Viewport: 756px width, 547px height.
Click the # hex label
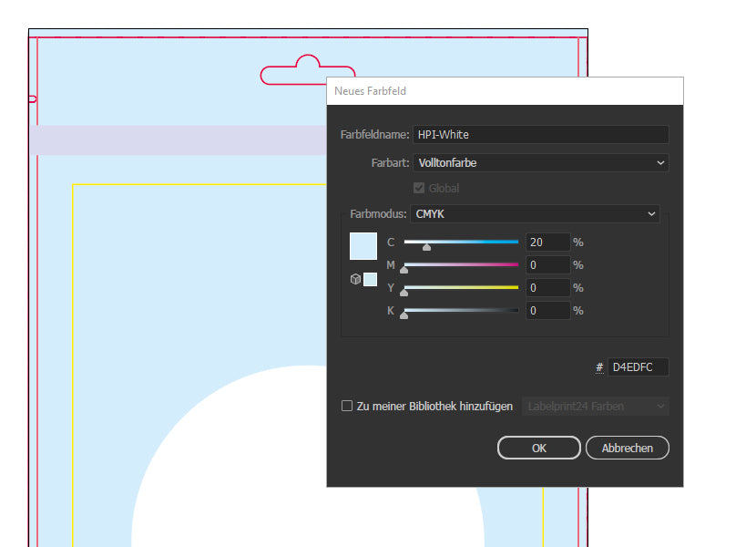tap(599, 367)
